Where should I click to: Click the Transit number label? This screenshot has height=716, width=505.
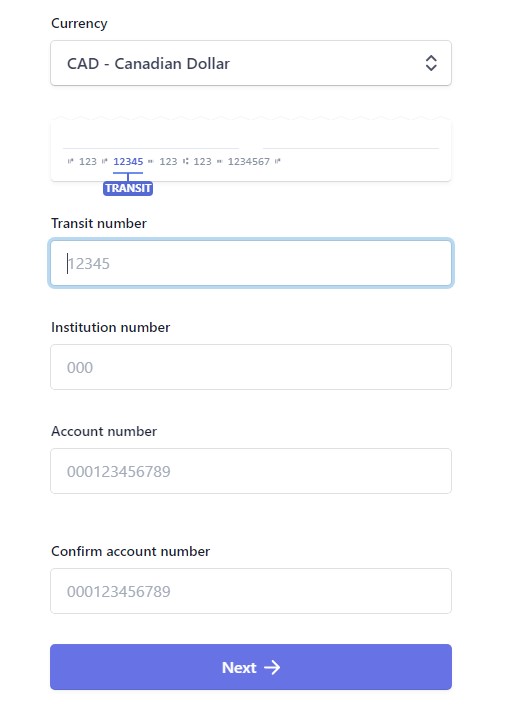[x=99, y=223]
